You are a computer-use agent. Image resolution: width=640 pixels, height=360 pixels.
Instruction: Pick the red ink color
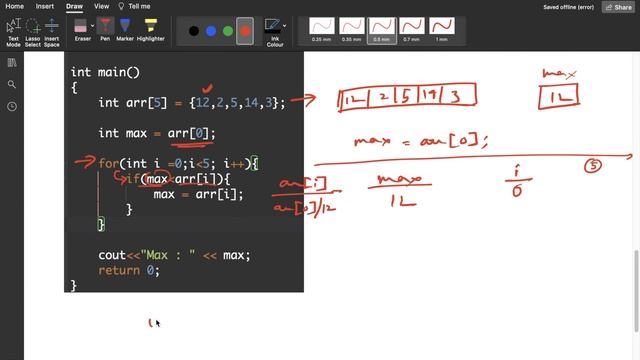click(245, 31)
